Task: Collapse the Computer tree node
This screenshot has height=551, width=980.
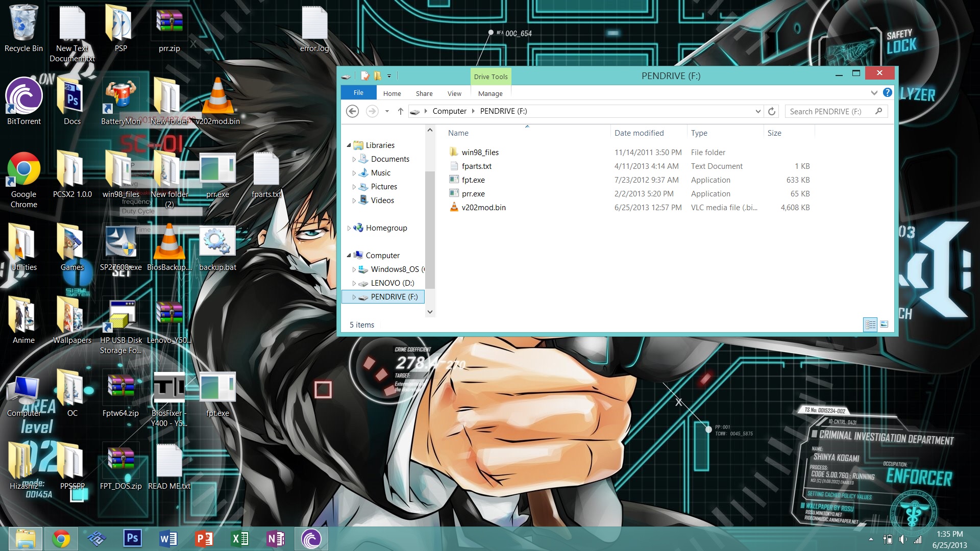Action: 349,255
